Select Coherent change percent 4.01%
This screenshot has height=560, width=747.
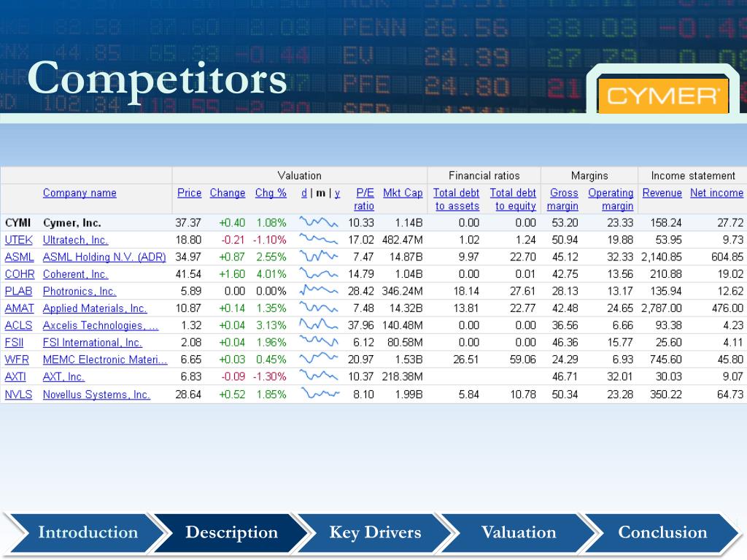[x=271, y=274]
